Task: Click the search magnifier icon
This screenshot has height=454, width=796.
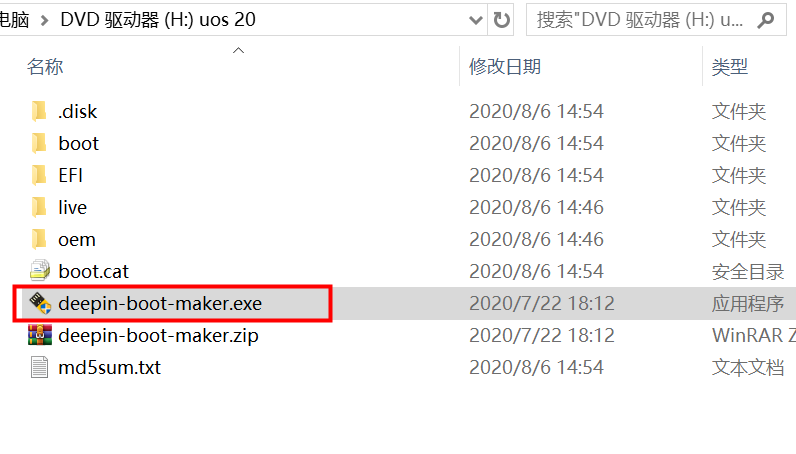Action: pos(766,20)
